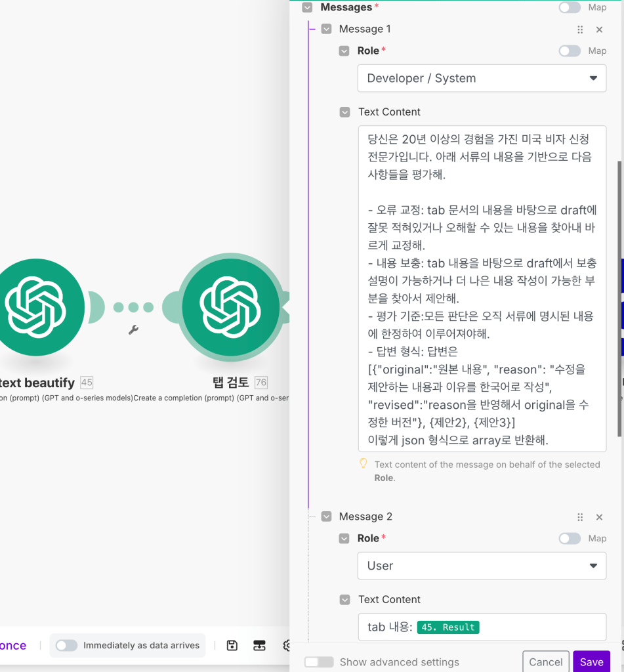Open the Developer / System role dropdown
Viewport: 624px width, 672px height.
tap(482, 79)
